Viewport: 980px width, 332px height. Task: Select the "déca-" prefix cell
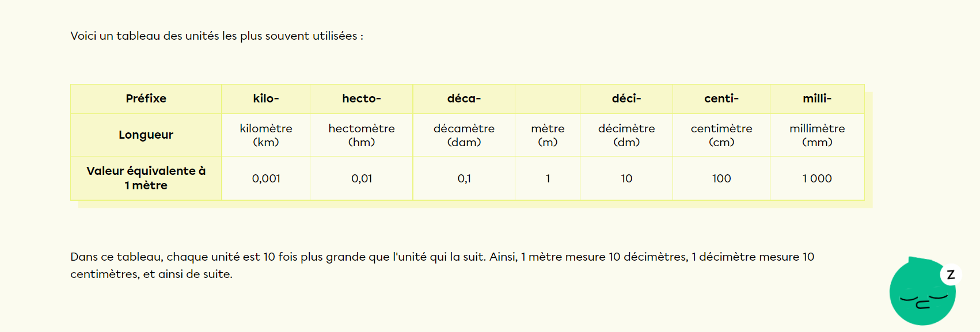pyautogui.click(x=464, y=98)
